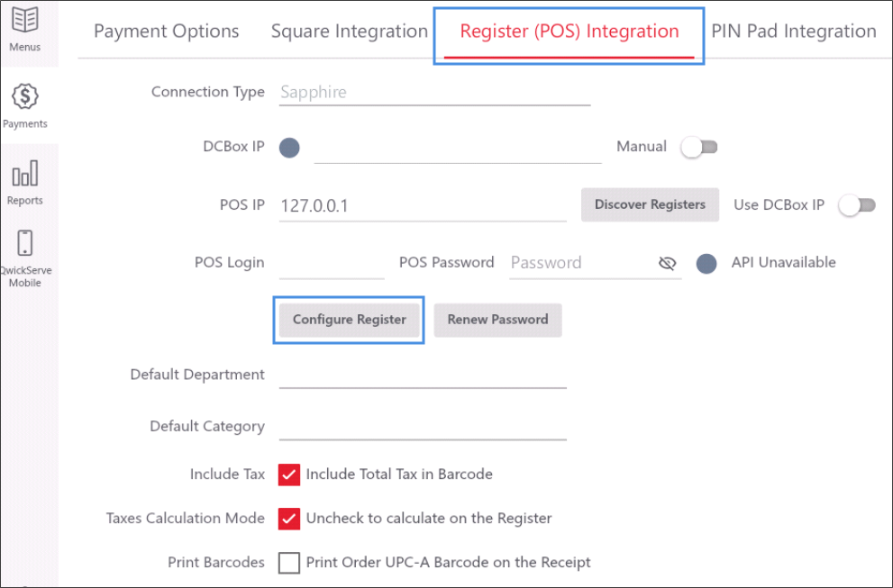Click the API Unavailable status dot
The width and height of the screenshot is (893, 588).
pyautogui.click(x=706, y=263)
